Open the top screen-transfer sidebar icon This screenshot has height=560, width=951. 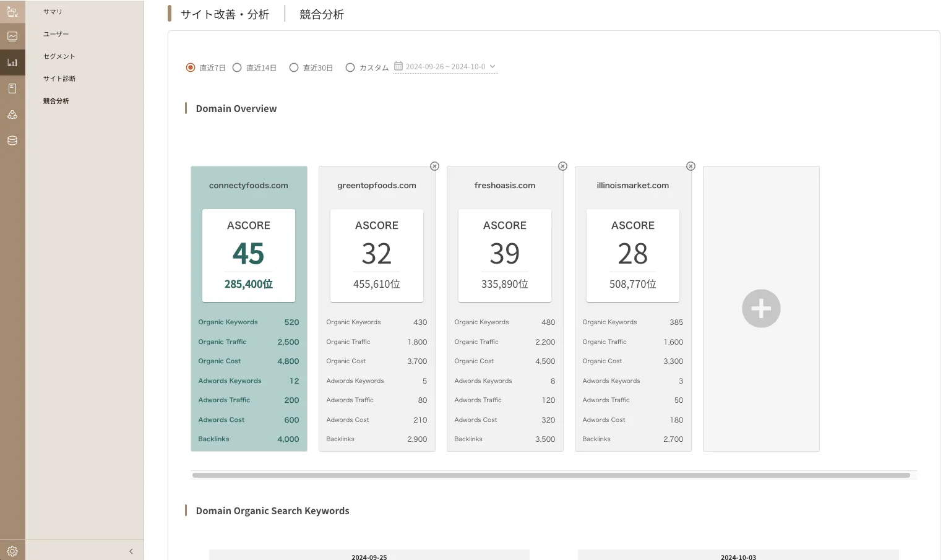click(x=12, y=11)
